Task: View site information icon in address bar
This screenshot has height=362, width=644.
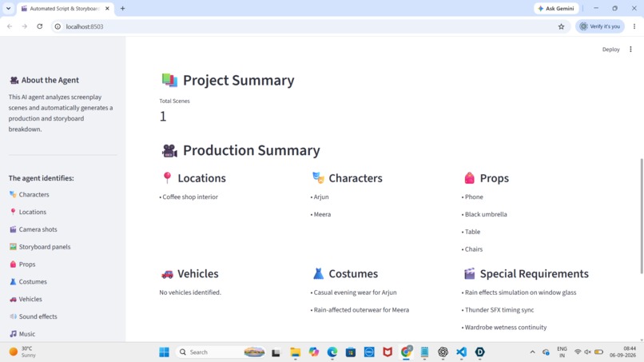Action: click(58, 26)
